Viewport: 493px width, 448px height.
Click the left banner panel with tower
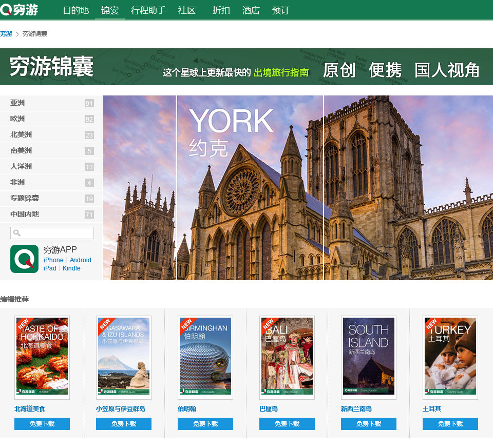click(139, 187)
